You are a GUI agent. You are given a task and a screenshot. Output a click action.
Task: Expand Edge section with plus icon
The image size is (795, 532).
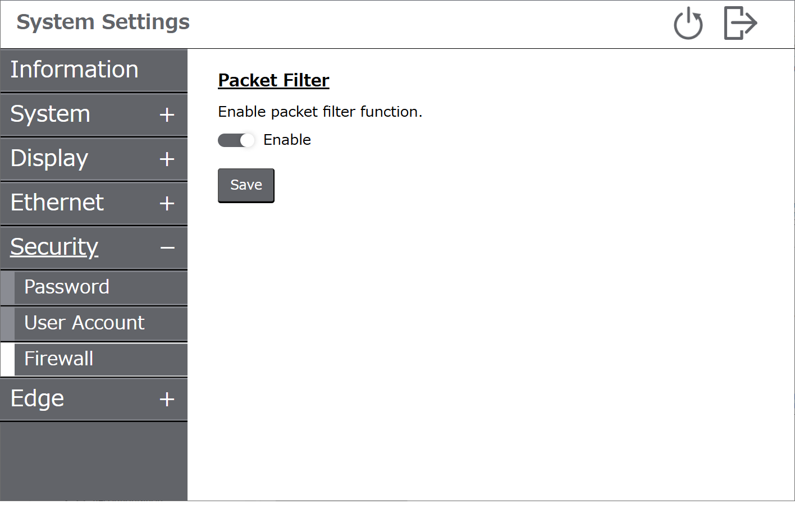(167, 400)
